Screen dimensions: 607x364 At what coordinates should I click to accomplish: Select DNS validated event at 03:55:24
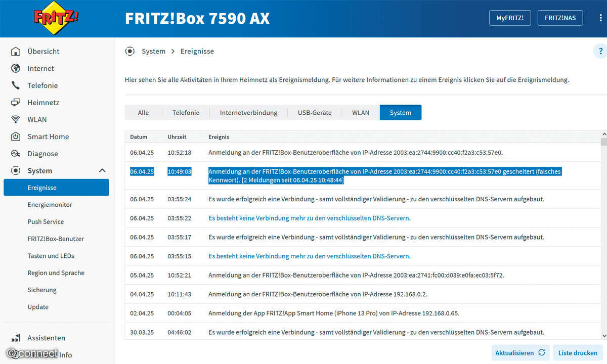[x=362, y=199]
